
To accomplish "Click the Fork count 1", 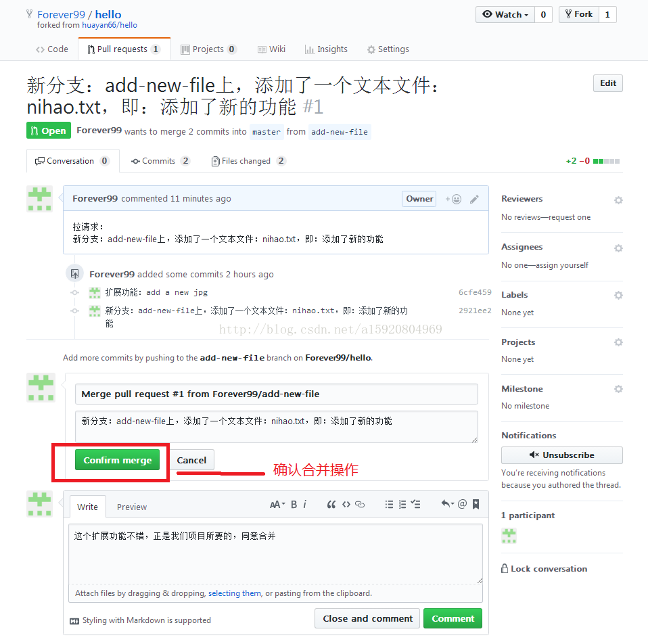I will (607, 14).
